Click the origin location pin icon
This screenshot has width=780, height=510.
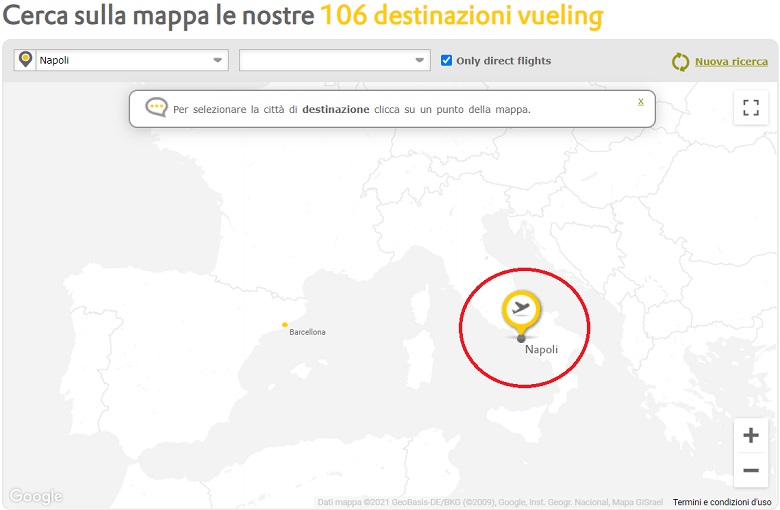pyautogui.click(x=25, y=60)
